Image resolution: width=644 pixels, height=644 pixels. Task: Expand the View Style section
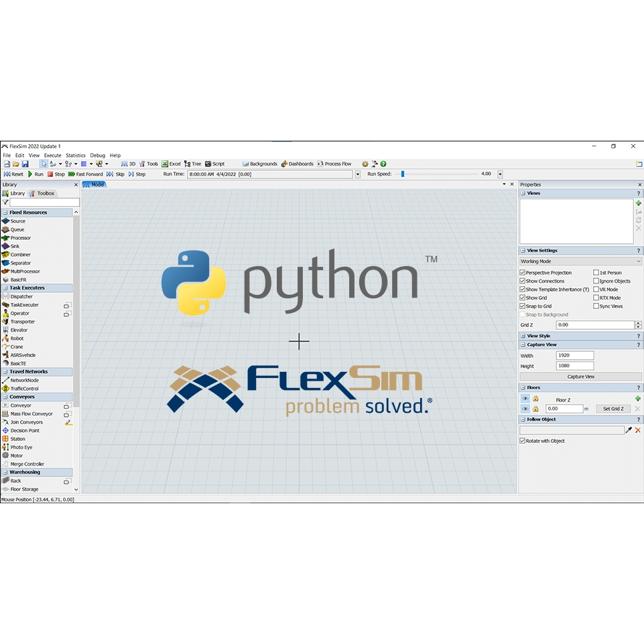523,336
